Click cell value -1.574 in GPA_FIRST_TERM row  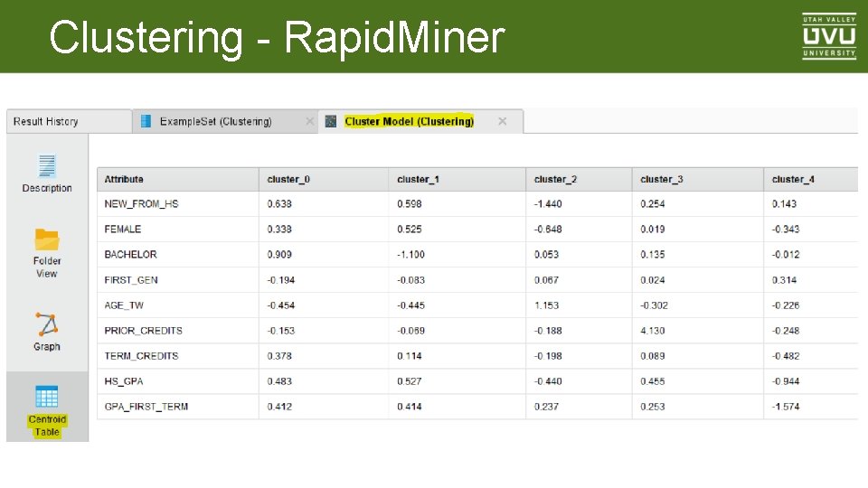pos(786,407)
